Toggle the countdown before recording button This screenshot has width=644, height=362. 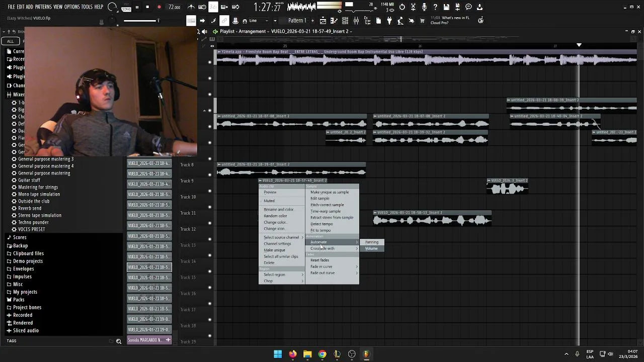(213, 7)
